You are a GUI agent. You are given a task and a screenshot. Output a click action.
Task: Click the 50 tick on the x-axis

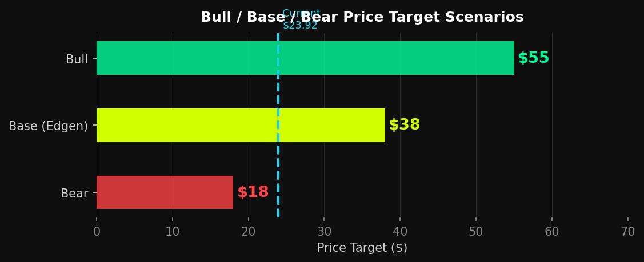coord(476,232)
